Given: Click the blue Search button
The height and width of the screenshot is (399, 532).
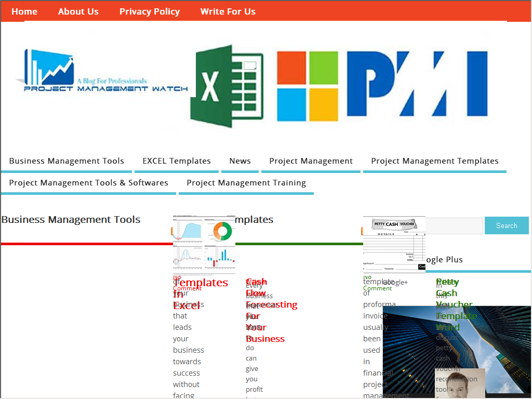Looking at the screenshot, I should [x=507, y=225].
